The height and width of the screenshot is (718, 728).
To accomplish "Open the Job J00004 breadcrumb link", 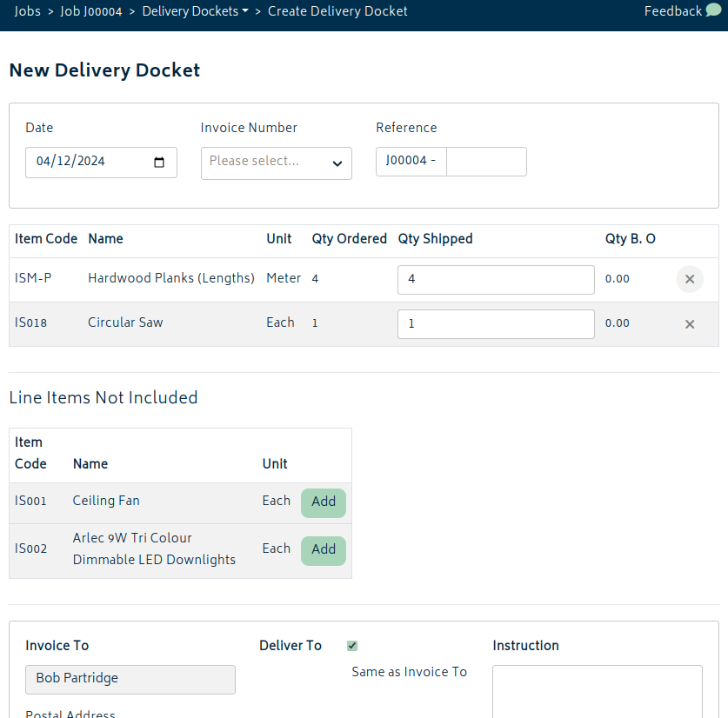I will tap(91, 11).
